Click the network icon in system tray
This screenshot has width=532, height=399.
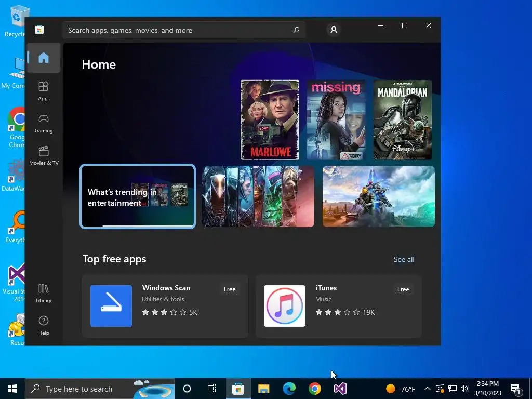pos(453,389)
